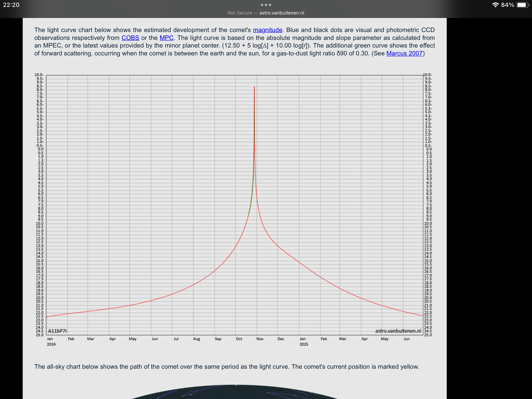Image resolution: width=532 pixels, height=399 pixels.
Task: Open the Marcus 2007 reference link
Action: (404, 53)
